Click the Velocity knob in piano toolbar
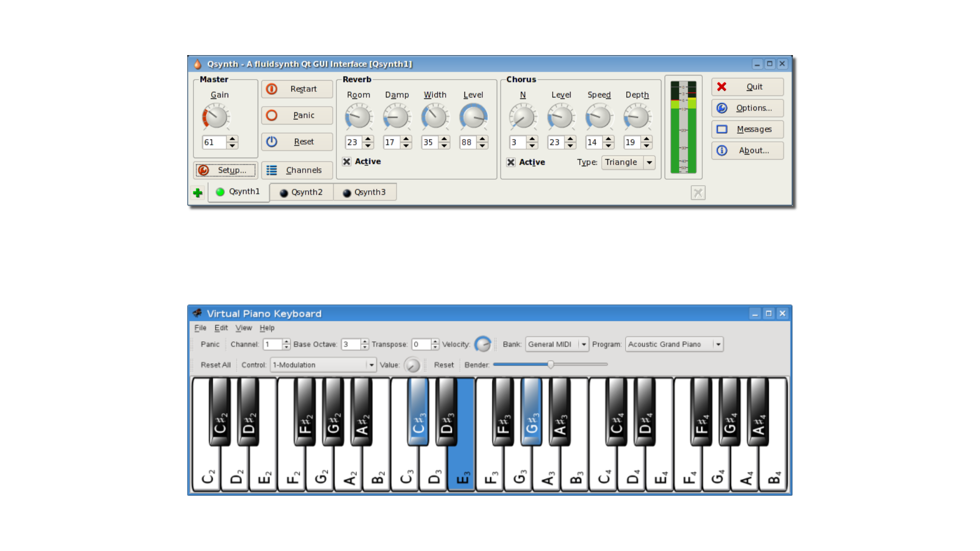The height and width of the screenshot is (551, 980). point(483,344)
